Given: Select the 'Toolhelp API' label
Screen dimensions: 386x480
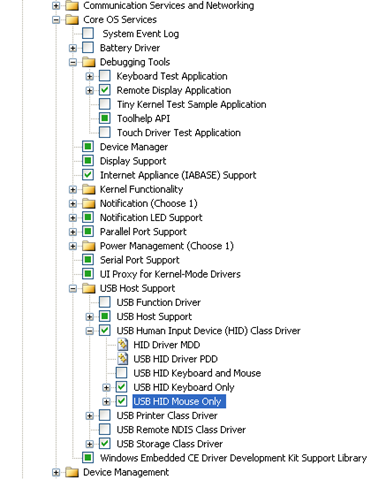Looking at the screenshot, I should pos(143,118).
